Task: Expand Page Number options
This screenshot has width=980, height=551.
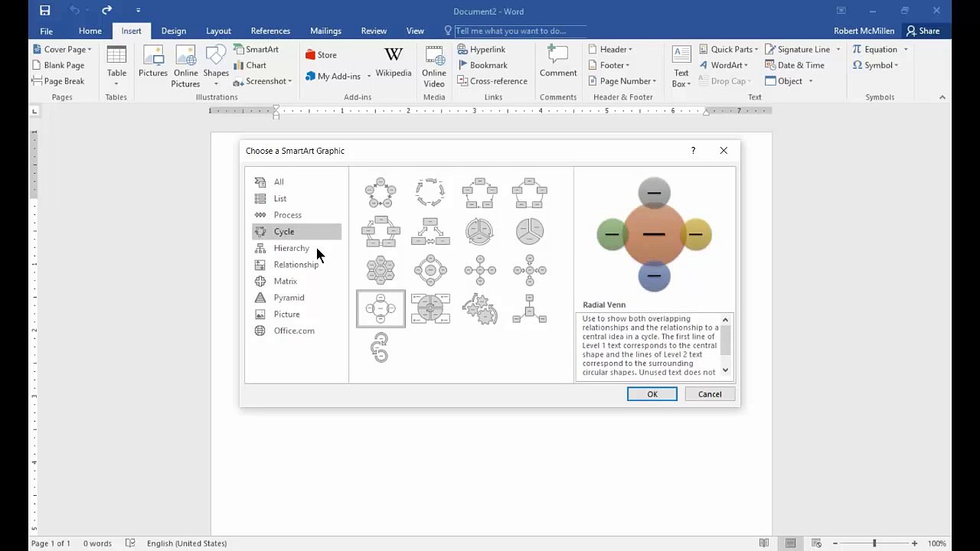Action: pos(622,81)
